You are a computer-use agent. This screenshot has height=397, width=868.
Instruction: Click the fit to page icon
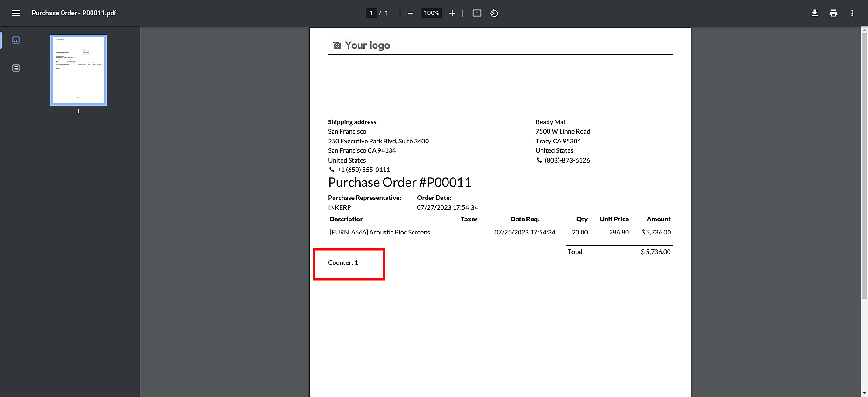click(x=477, y=13)
